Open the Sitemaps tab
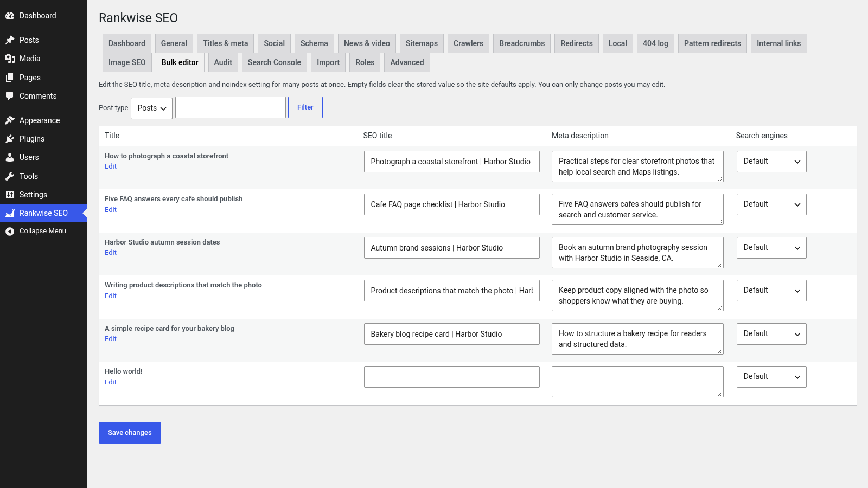The height and width of the screenshot is (488, 868). pos(422,43)
